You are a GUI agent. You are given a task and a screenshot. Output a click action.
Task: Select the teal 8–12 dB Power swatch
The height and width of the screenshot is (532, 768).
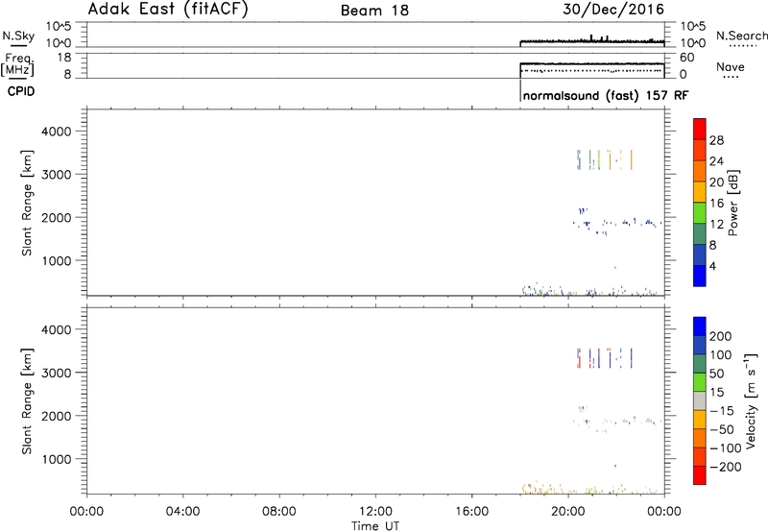point(700,234)
